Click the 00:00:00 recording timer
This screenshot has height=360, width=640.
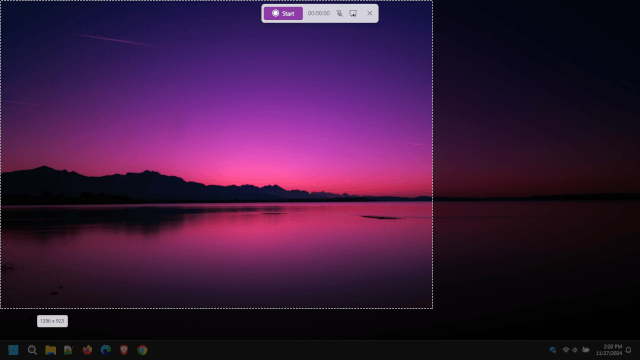click(x=319, y=13)
